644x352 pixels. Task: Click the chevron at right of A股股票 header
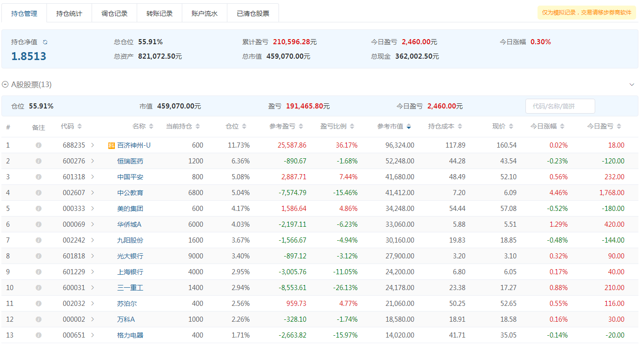click(631, 85)
